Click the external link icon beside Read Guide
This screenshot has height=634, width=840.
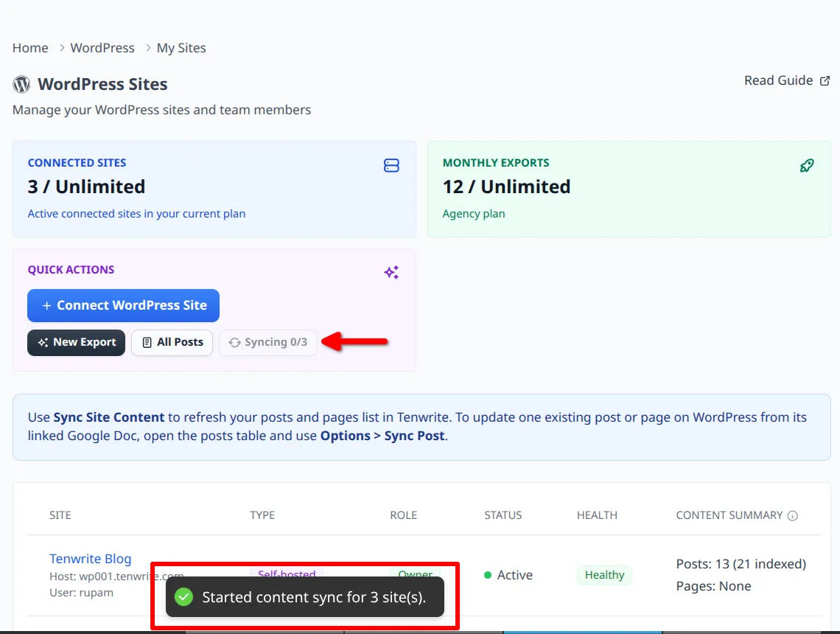tap(825, 81)
